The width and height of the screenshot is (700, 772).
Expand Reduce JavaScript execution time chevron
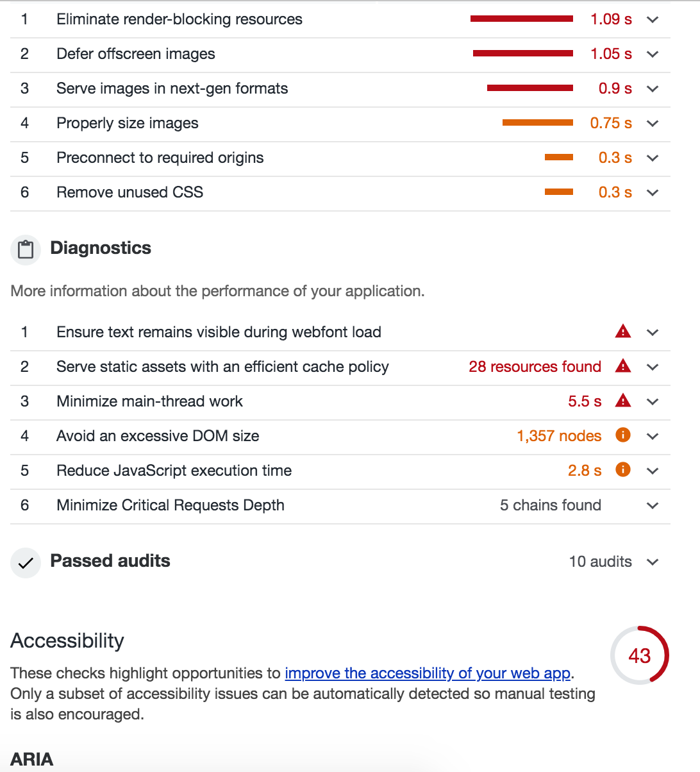(653, 471)
